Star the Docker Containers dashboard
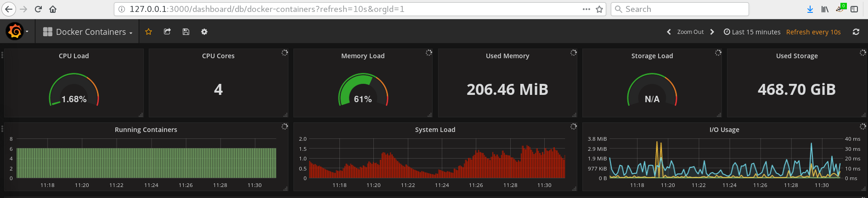 pos(148,32)
